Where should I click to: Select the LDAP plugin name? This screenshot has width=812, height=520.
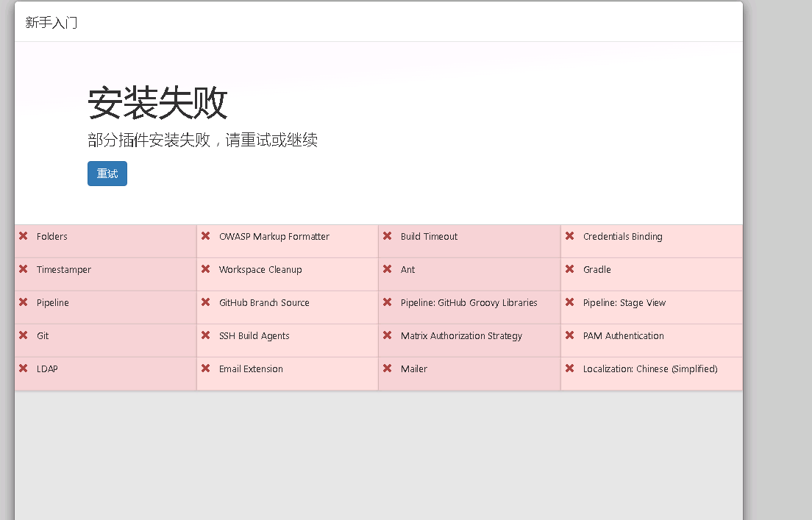47,369
